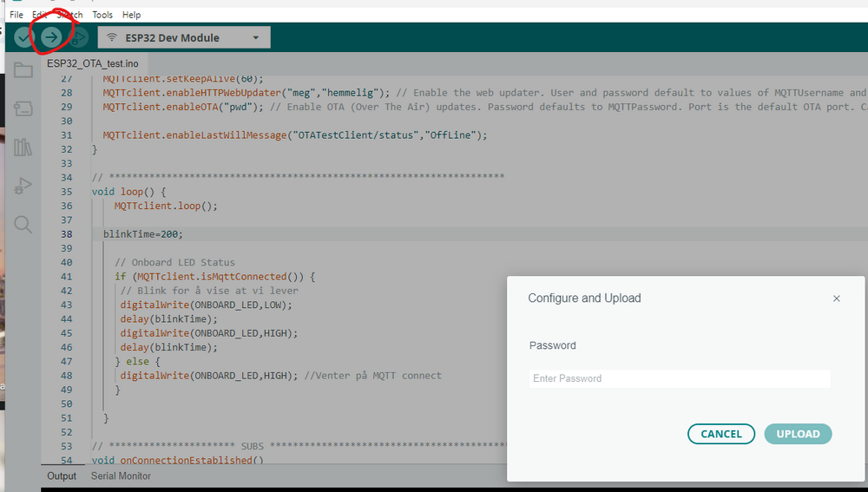Screen dimensions: 868x492
Task: Open the Sketch menu
Action: pyautogui.click(x=69, y=15)
